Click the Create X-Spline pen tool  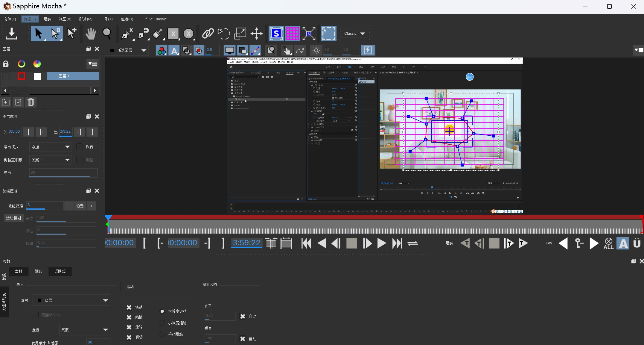(x=127, y=34)
